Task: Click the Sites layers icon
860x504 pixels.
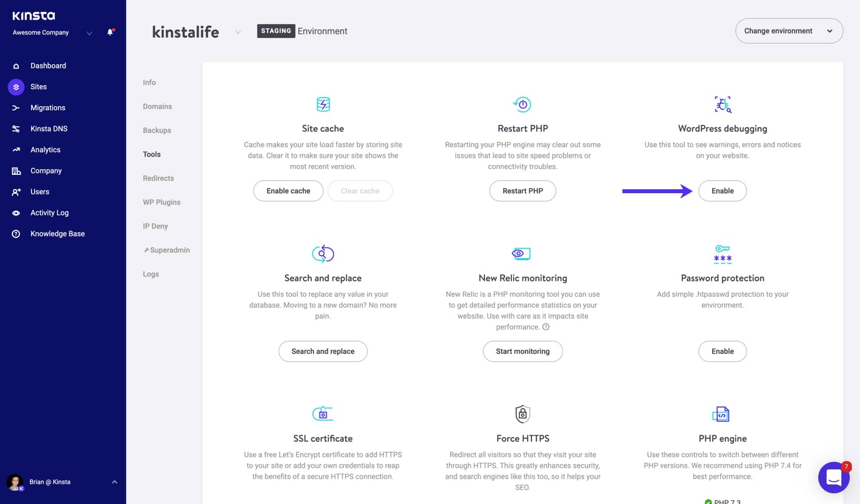Action: 16,87
